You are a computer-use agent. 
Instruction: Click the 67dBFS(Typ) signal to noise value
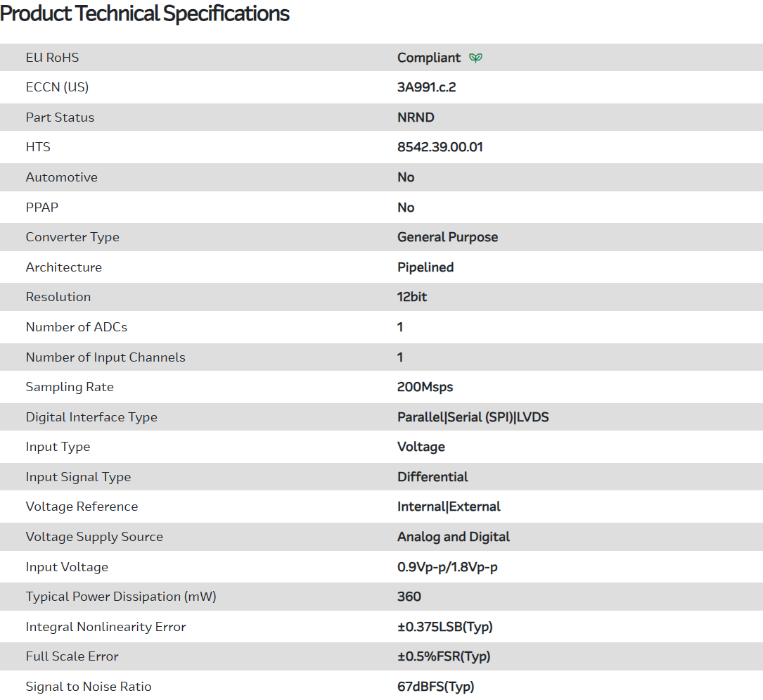[x=436, y=687]
